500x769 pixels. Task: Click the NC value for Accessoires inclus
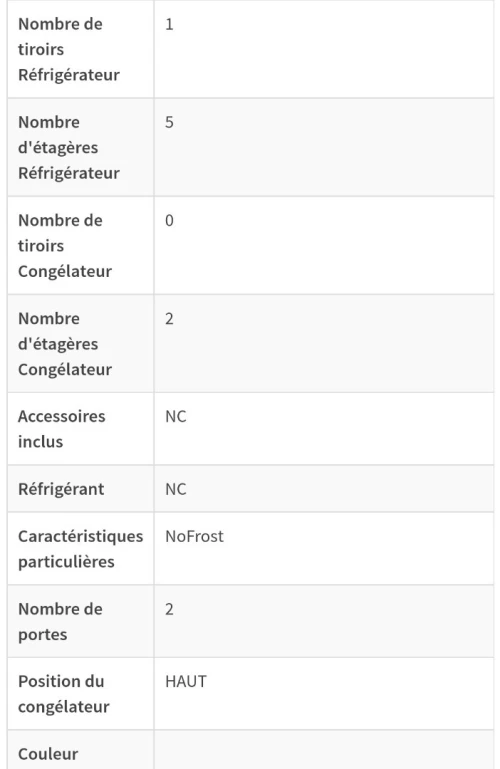(175, 416)
